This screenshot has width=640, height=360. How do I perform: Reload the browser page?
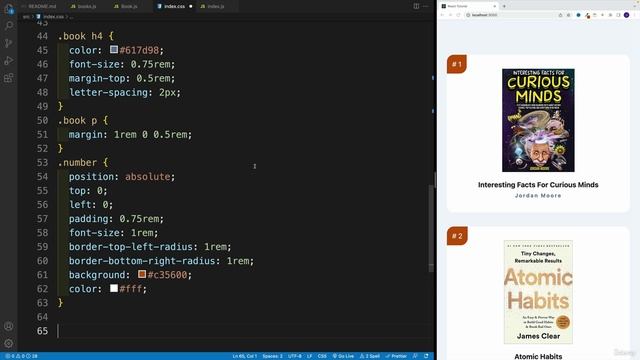click(x=458, y=15)
